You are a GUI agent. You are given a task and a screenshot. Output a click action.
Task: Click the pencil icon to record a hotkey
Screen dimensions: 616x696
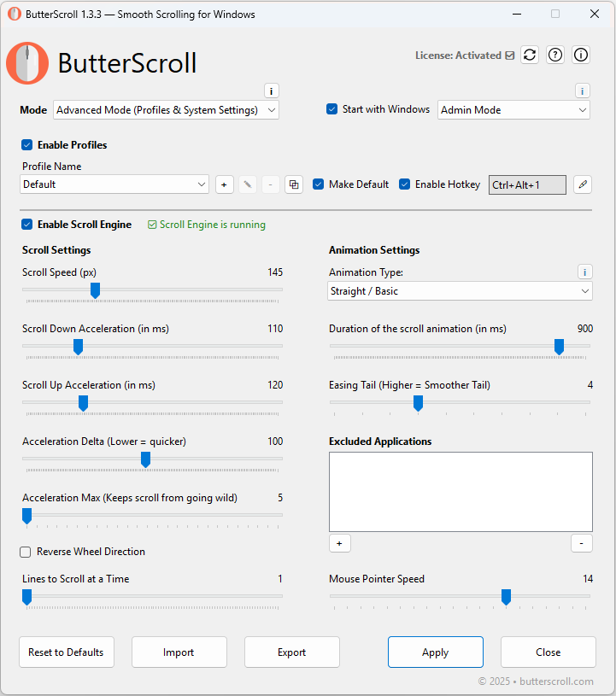click(582, 184)
